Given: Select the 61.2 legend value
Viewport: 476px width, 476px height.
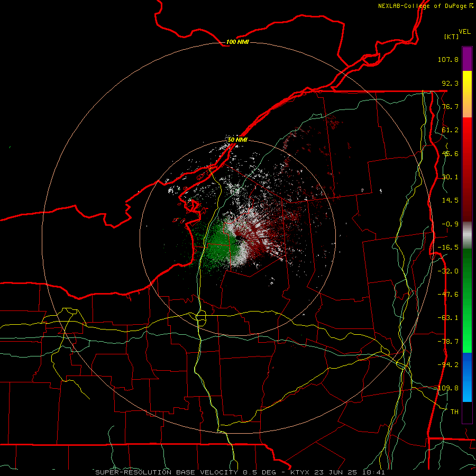Looking at the screenshot, I should (x=450, y=130).
